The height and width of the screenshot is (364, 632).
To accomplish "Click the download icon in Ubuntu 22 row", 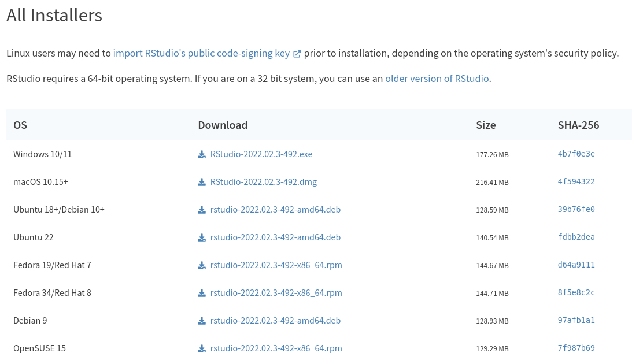I will [x=202, y=238].
